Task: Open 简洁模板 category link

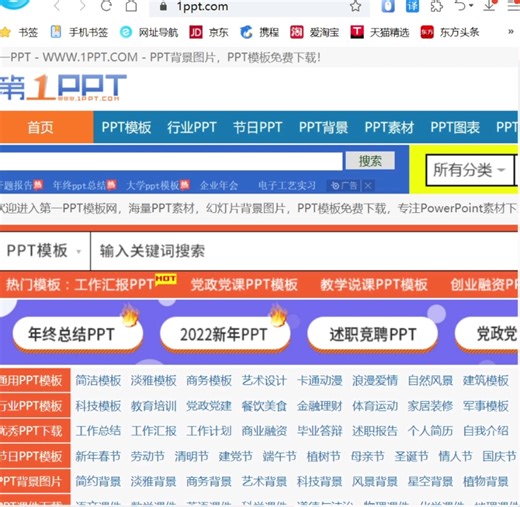Action: coord(98,380)
